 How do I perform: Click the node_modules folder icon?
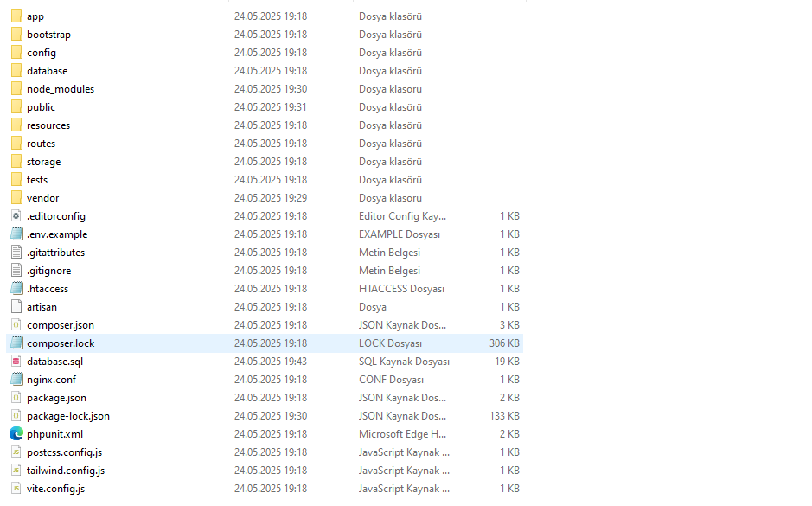(16, 88)
